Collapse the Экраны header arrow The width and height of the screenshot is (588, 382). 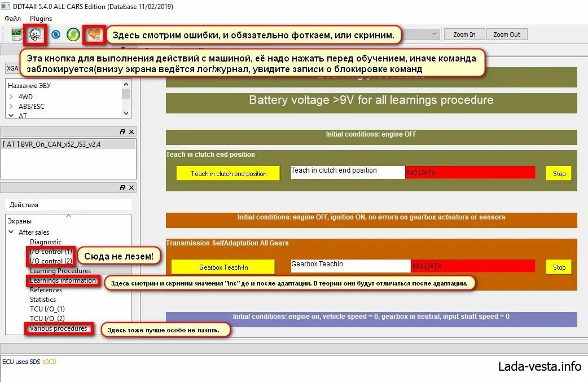(x=69, y=216)
